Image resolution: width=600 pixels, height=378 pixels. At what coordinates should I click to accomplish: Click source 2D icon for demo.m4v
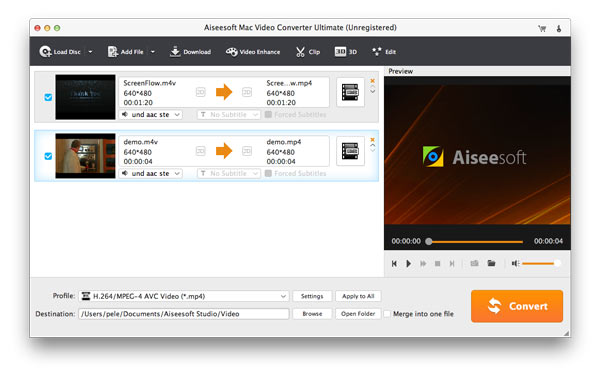pos(201,151)
